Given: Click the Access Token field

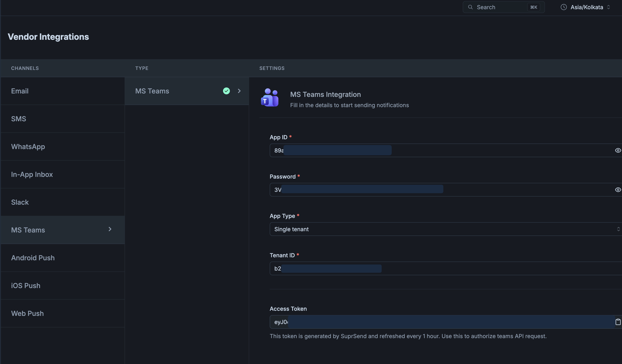Looking at the screenshot, I should tap(445, 322).
